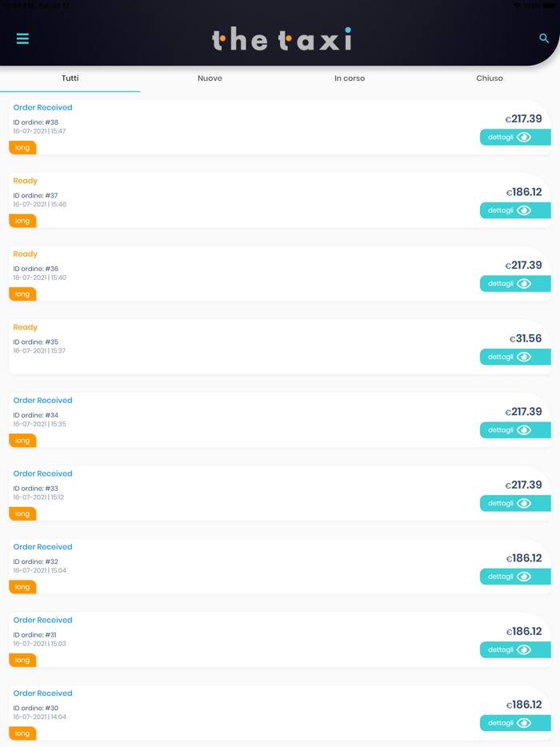The width and height of the screenshot is (560, 747).
Task: Open the In corso tab
Action: click(350, 78)
